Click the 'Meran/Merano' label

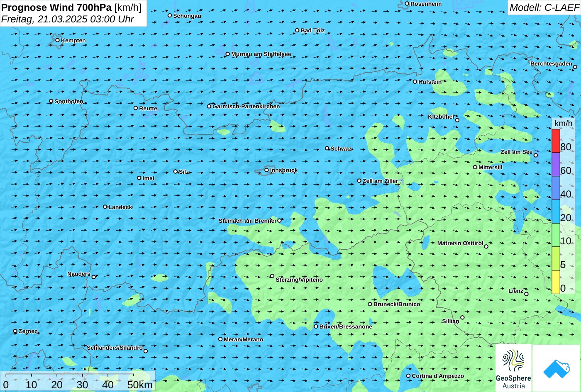pos(244,339)
